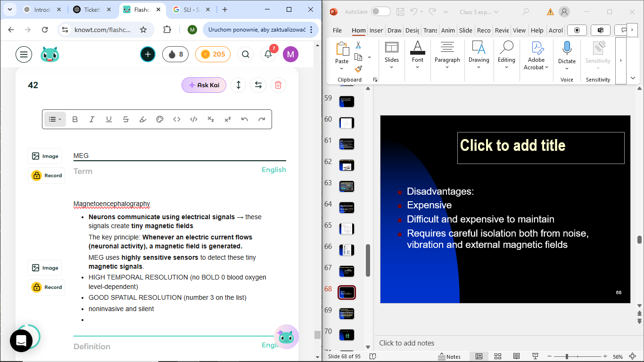Select slide 69 thumbnail
The height and width of the screenshot is (362, 644).
[347, 313]
